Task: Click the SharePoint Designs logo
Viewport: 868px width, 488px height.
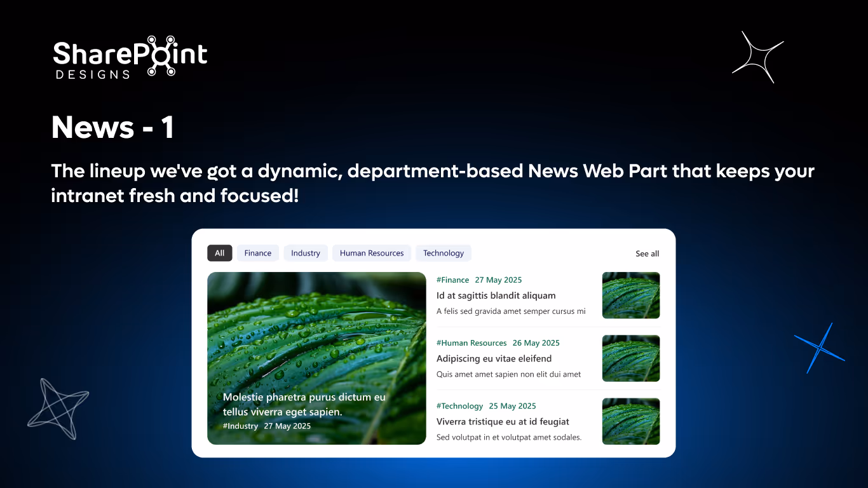Action: [x=130, y=58]
